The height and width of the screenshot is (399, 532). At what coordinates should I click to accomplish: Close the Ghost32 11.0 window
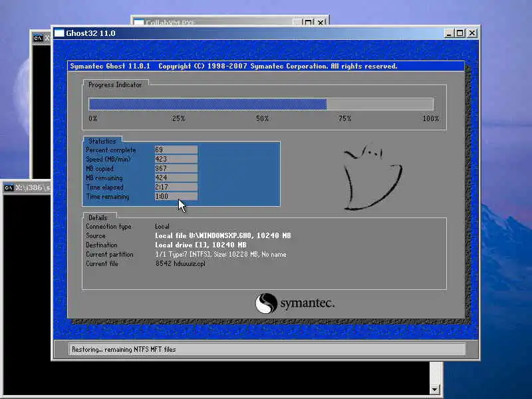coord(472,33)
